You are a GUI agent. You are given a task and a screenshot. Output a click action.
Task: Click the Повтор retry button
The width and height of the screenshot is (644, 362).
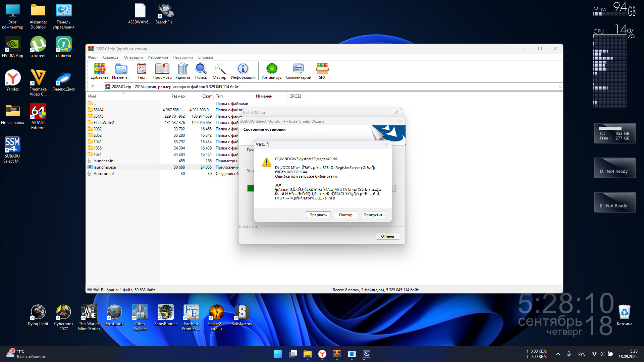pyautogui.click(x=345, y=215)
